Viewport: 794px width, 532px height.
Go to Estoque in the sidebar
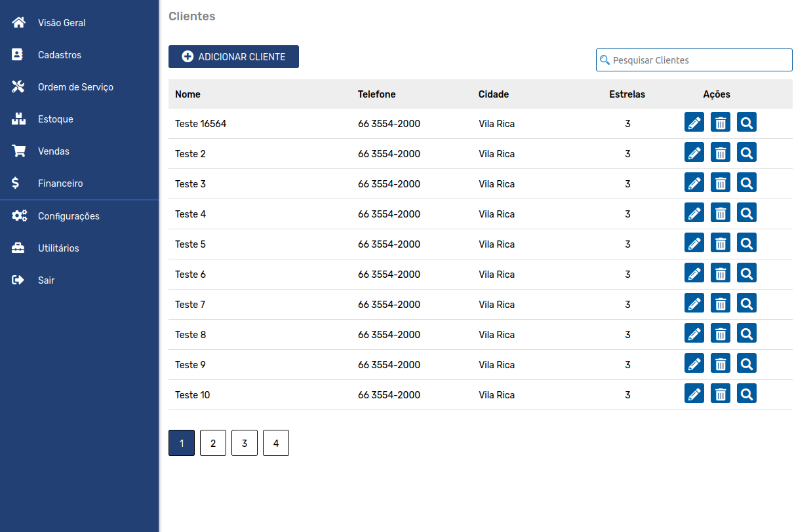79,119
